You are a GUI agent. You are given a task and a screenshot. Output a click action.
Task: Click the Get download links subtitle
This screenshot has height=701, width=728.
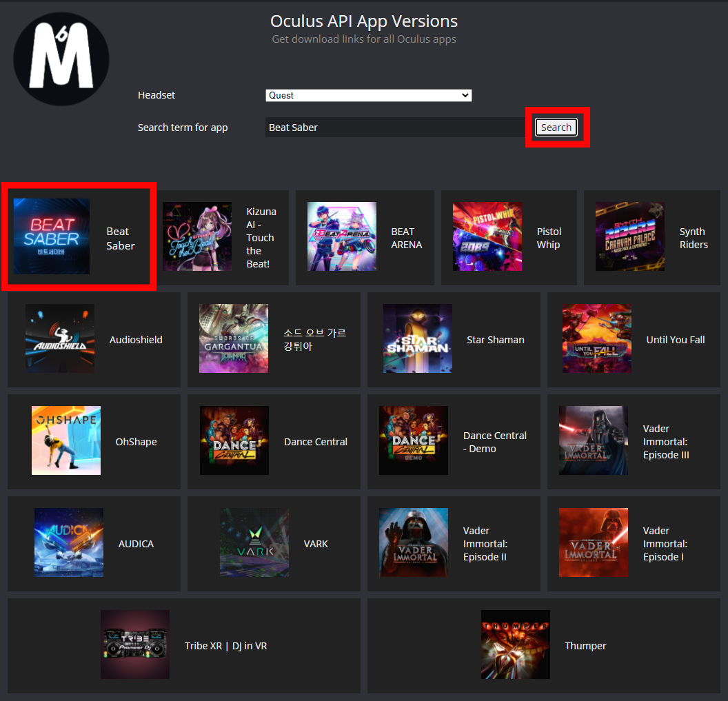coord(364,39)
